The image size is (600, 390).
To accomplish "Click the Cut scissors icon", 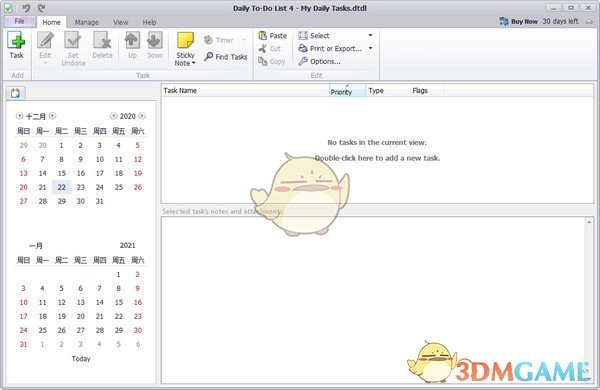I will pyautogui.click(x=262, y=49).
